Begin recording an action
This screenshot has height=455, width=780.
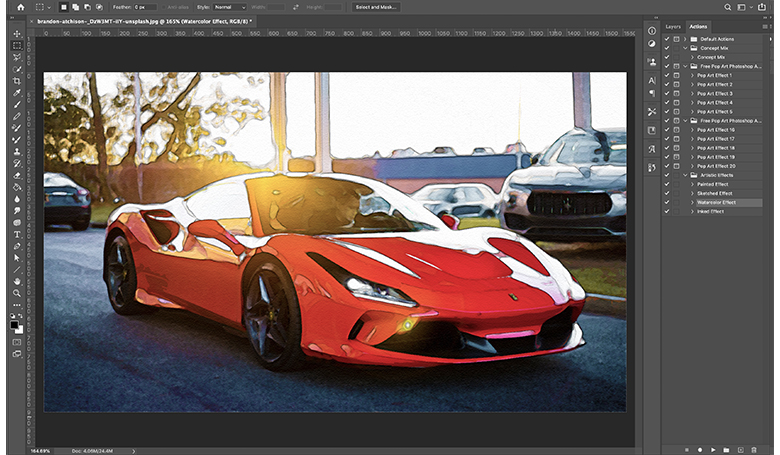(x=700, y=450)
